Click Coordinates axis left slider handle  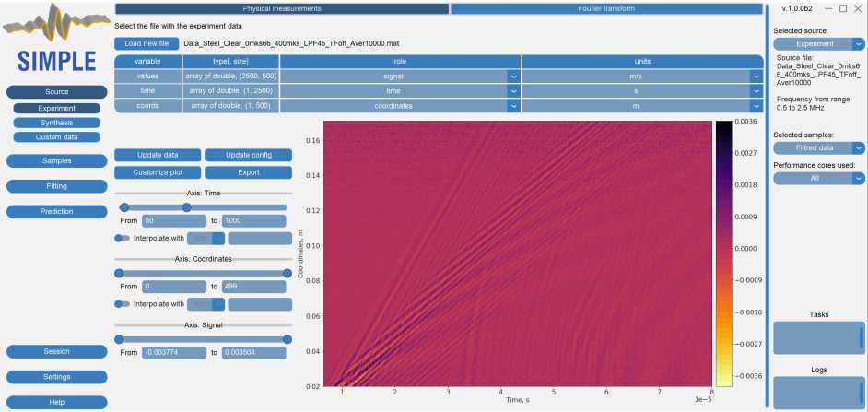point(119,273)
